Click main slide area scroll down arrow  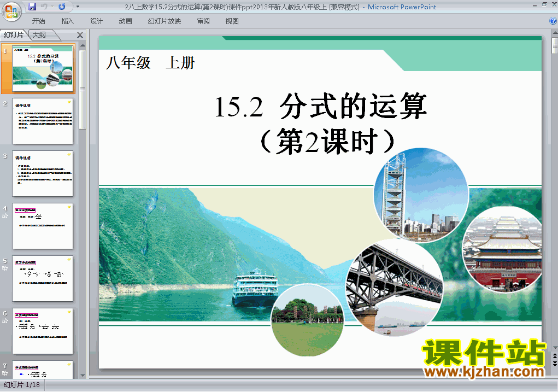click(555, 348)
